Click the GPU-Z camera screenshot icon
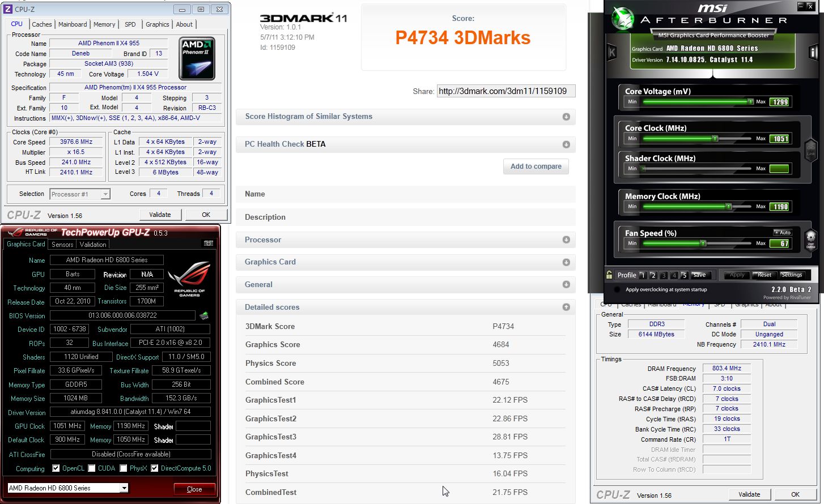The height and width of the screenshot is (504, 824). pyautogui.click(x=209, y=244)
